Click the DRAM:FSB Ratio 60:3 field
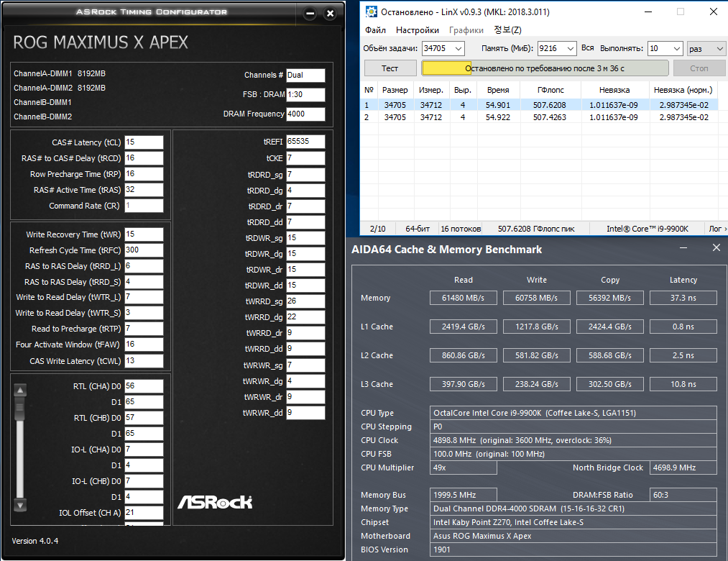The height and width of the screenshot is (561, 728). click(683, 495)
